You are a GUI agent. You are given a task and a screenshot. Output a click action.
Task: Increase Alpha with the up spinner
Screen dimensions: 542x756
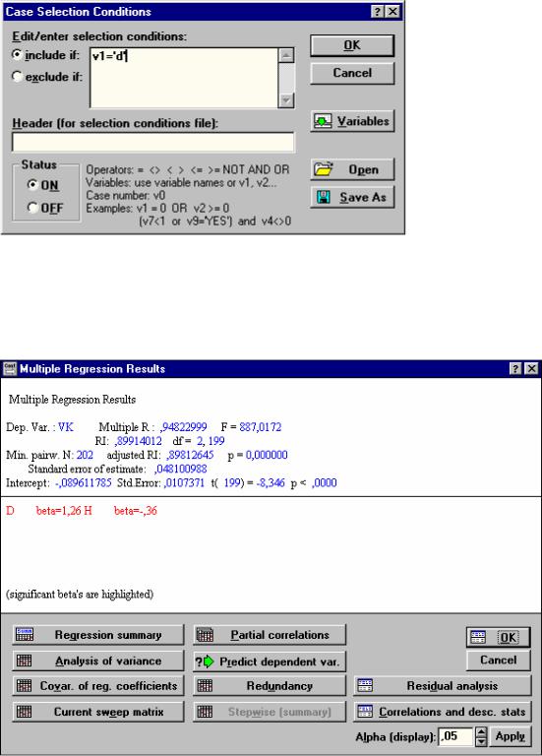481,732
